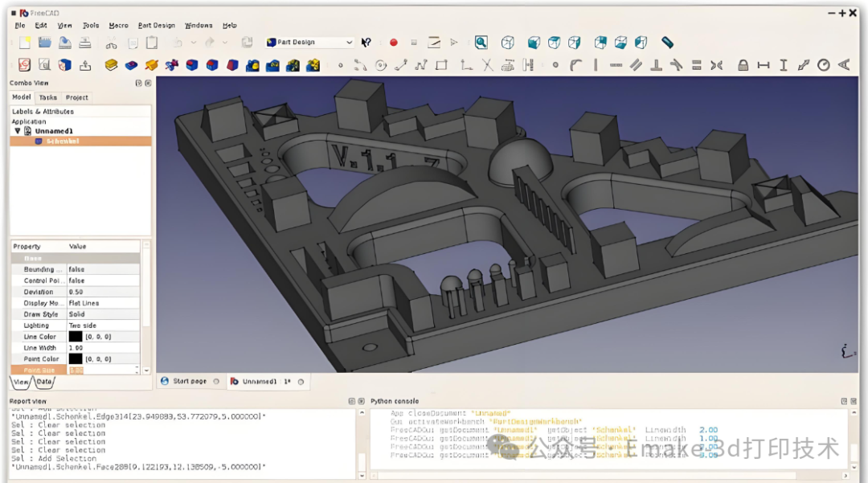Open a file with the folder icon
Viewport: 868px width, 483px height.
(x=45, y=43)
